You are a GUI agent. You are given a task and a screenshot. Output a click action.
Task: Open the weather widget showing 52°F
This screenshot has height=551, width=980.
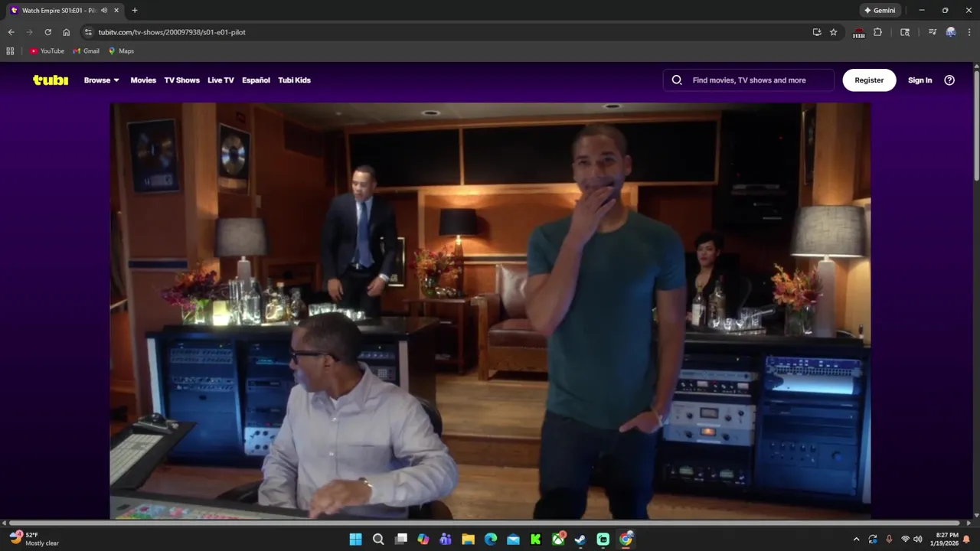coord(34,539)
